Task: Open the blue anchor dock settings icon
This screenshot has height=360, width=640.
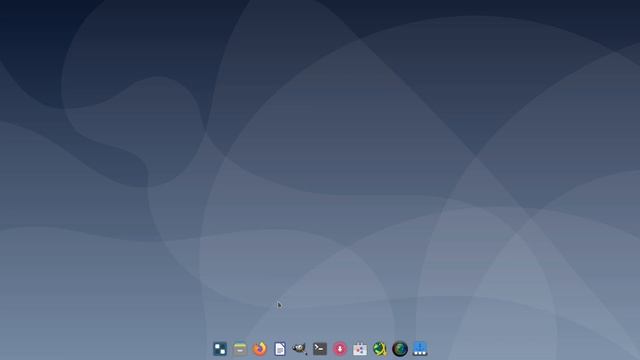Action: click(420, 349)
